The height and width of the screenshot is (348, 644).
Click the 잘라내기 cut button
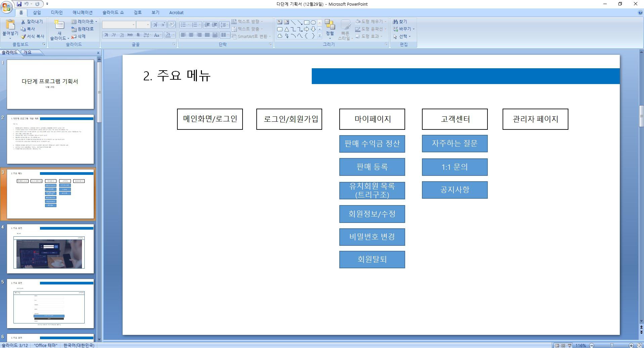(32, 22)
